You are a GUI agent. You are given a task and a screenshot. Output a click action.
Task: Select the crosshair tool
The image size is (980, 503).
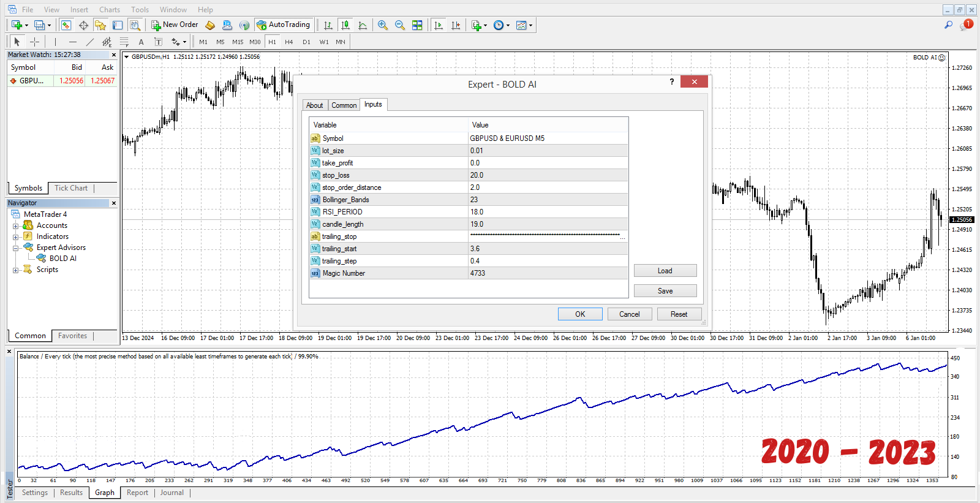[35, 42]
